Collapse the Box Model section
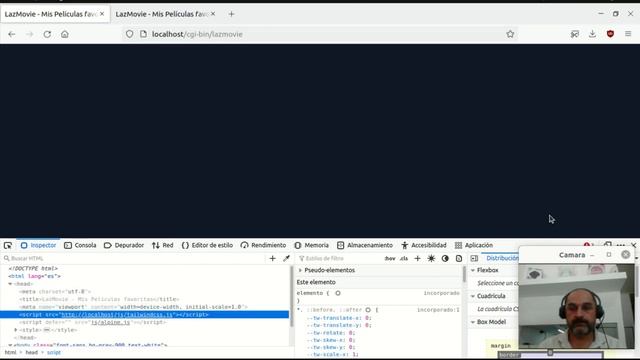The image size is (640, 360). click(473, 322)
